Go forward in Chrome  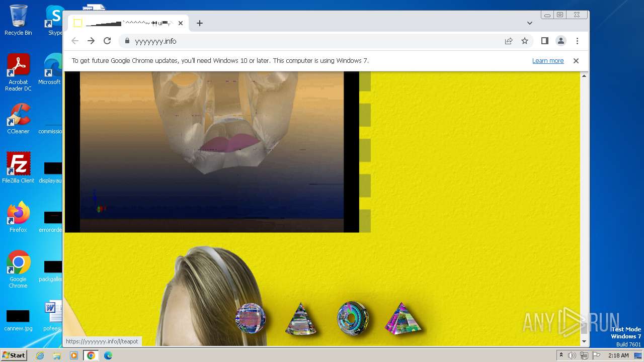pos(91,41)
